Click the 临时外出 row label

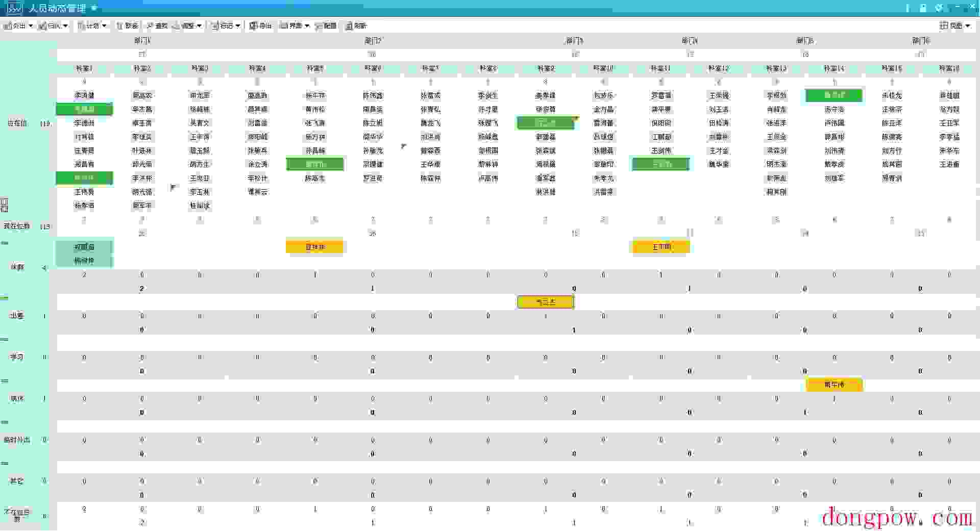17,440
